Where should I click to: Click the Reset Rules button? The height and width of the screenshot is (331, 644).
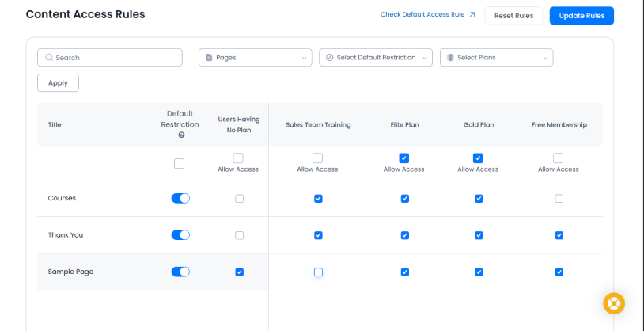(513, 16)
